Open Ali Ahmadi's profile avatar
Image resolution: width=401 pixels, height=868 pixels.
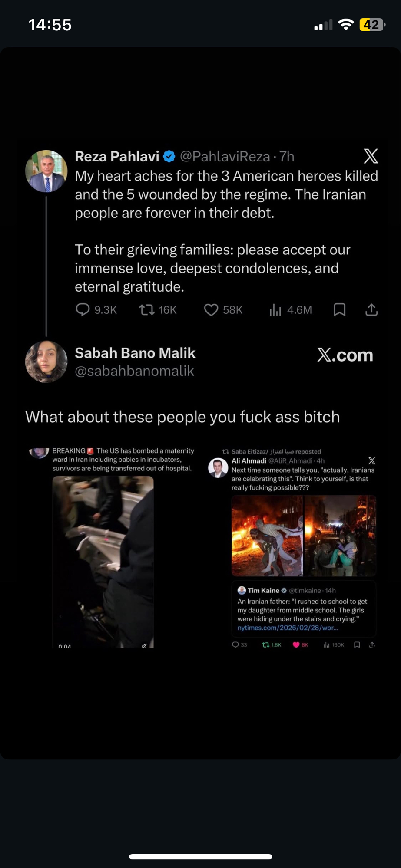[218, 468]
